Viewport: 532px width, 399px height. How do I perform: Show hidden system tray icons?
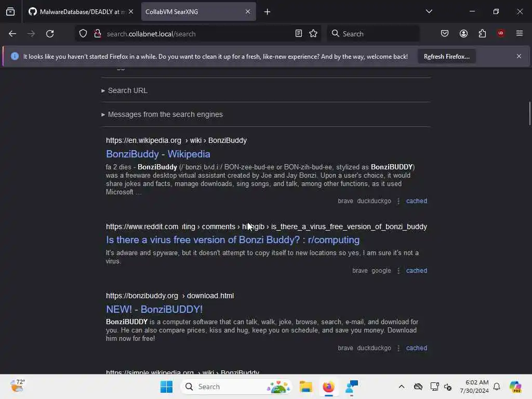[402, 387]
